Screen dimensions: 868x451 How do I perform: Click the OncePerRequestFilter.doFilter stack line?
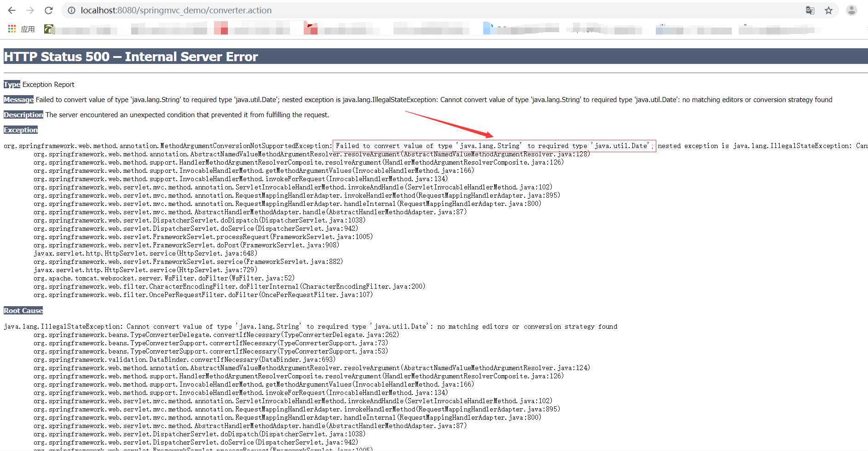click(203, 295)
